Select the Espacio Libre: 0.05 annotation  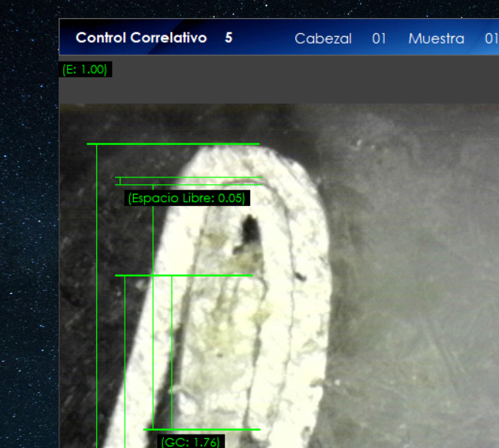[186, 198]
